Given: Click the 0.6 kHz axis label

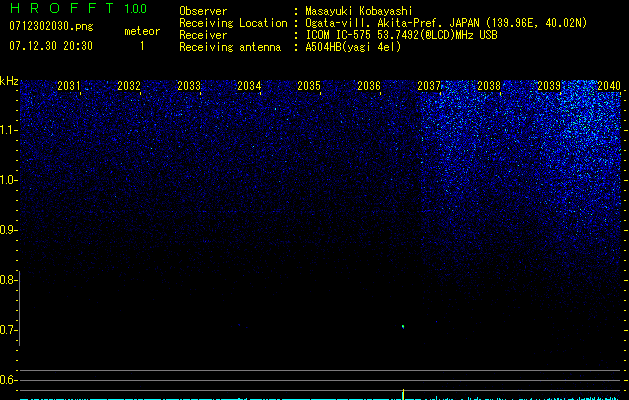Looking at the screenshot, I should point(8,380).
